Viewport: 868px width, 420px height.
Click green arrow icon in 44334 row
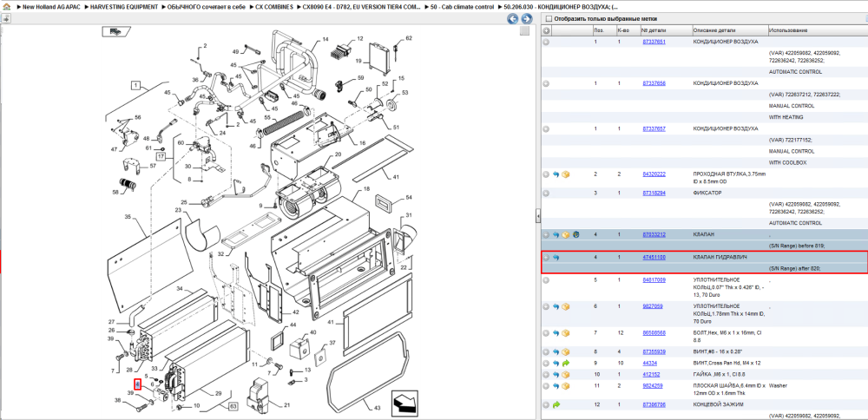(x=566, y=364)
